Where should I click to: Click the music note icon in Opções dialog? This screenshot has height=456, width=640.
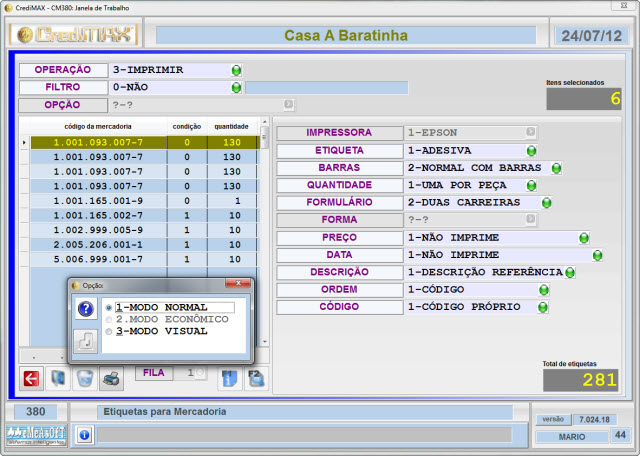click(86, 340)
